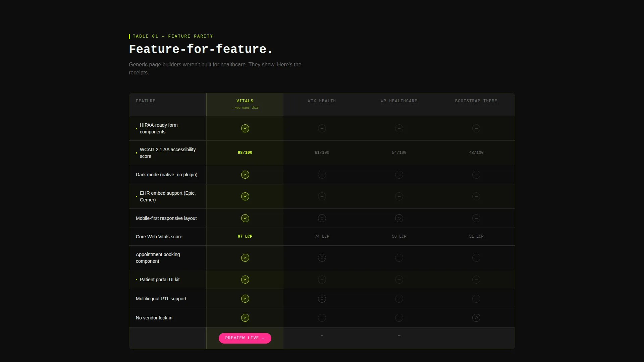Click WP Healthcare dash icon in Appointment booking row
This screenshot has height=362, width=644.
tap(399, 258)
